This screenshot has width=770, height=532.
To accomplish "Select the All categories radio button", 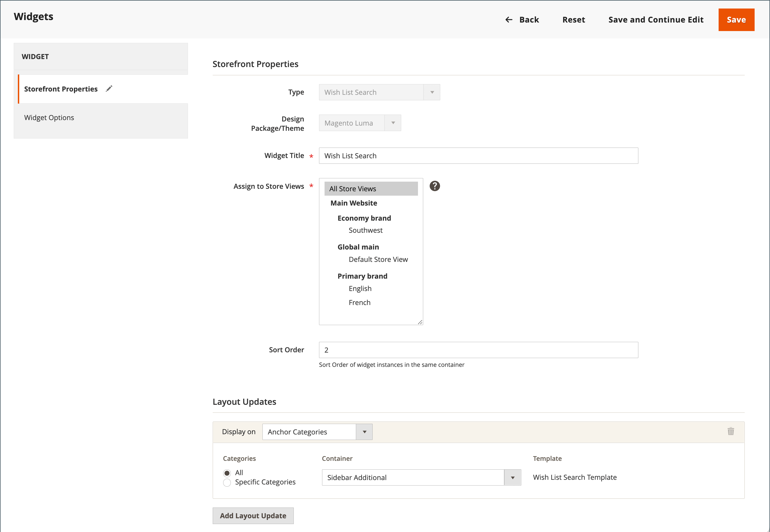I will [227, 473].
